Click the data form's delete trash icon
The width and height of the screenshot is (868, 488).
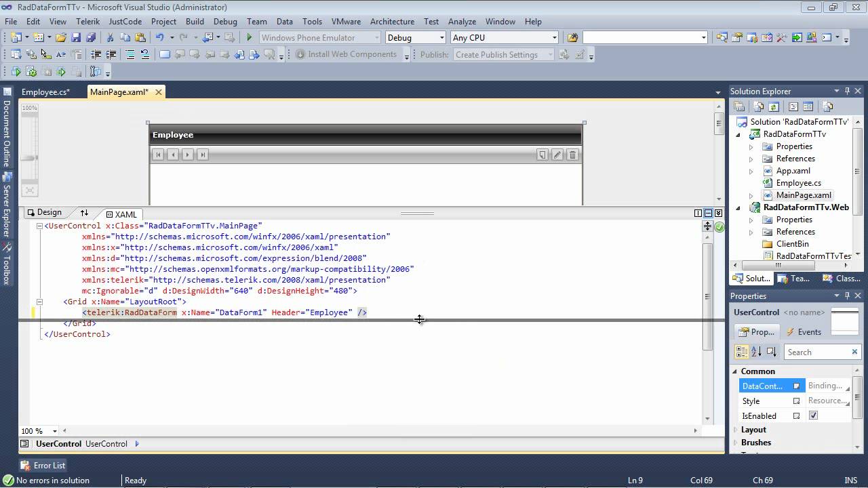(572, 155)
